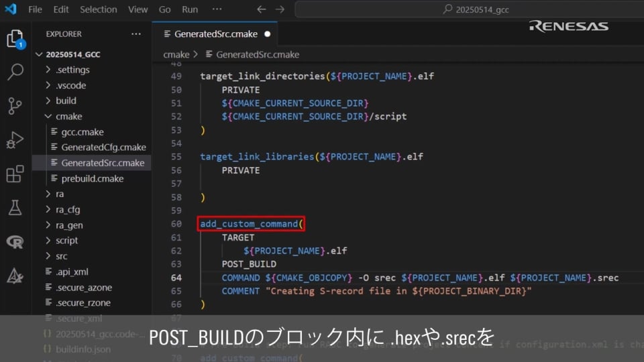Click the 20250514_gcc search box

(468, 9)
